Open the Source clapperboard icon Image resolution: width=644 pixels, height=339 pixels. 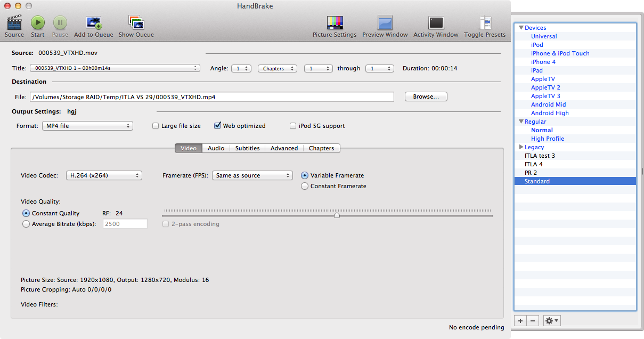point(14,22)
